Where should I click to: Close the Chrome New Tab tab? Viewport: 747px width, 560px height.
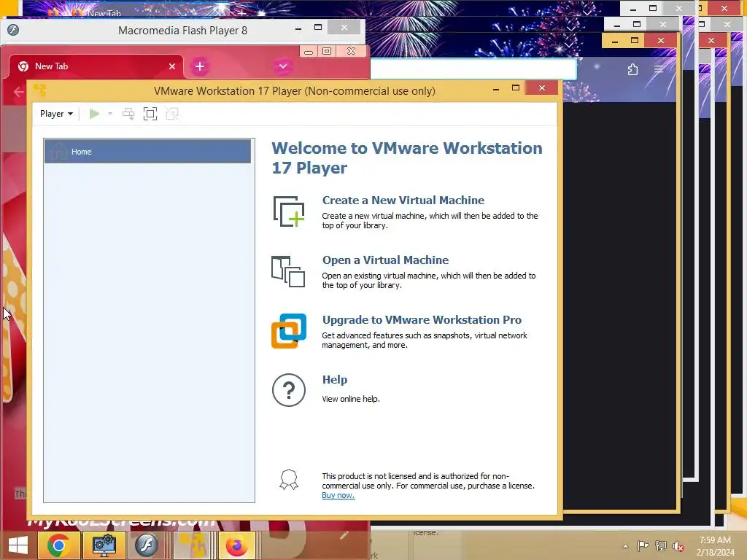tap(172, 66)
